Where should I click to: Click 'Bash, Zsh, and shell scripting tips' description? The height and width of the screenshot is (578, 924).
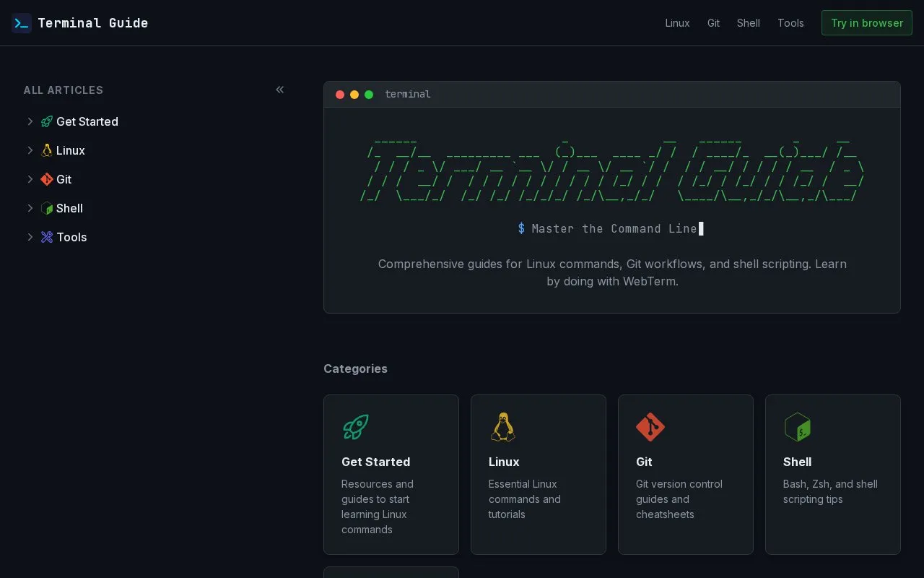tap(830, 491)
